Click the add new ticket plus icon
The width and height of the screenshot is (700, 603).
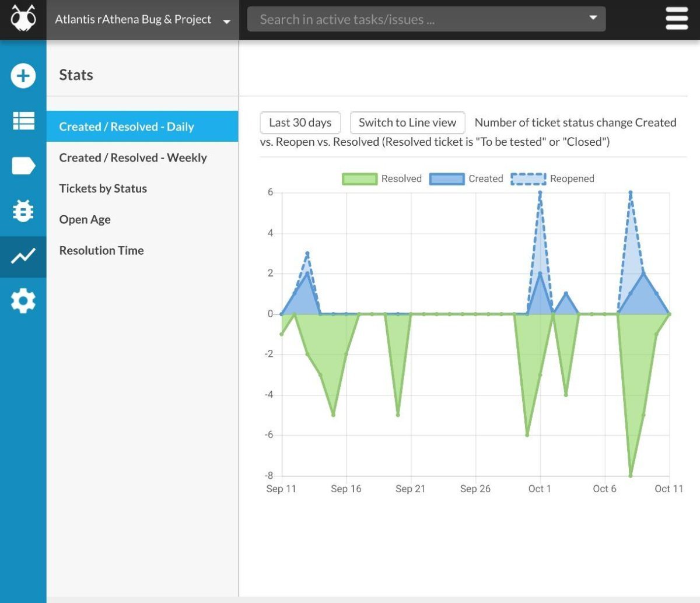tap(23, 76)
